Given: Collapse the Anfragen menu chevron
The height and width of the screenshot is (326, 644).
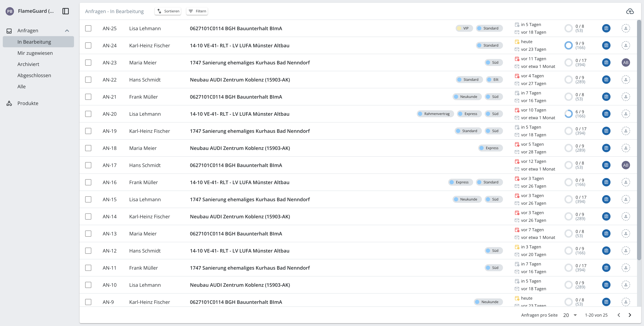Looking at the screenshot, I should (x=67, y=31).
